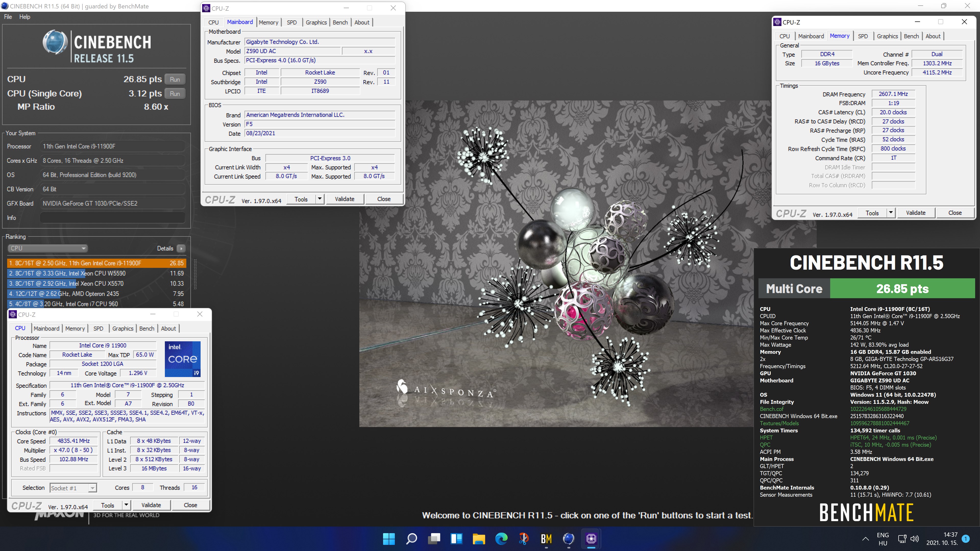Click the Info input field
The image size is (980, 551).
pyautogui.click(x=113, y=218)
